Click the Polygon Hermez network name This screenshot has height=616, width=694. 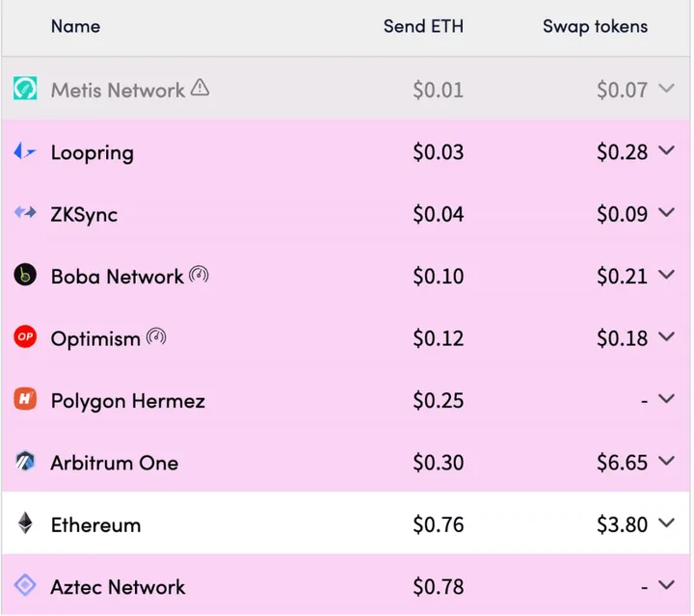click(x=128, y=401)
